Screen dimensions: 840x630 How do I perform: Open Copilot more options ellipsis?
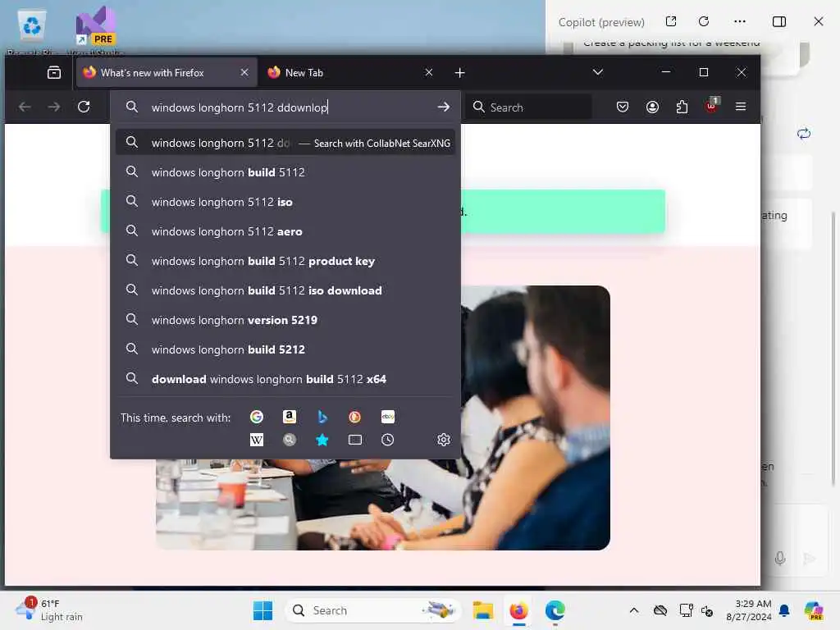[x=740, y=21]
